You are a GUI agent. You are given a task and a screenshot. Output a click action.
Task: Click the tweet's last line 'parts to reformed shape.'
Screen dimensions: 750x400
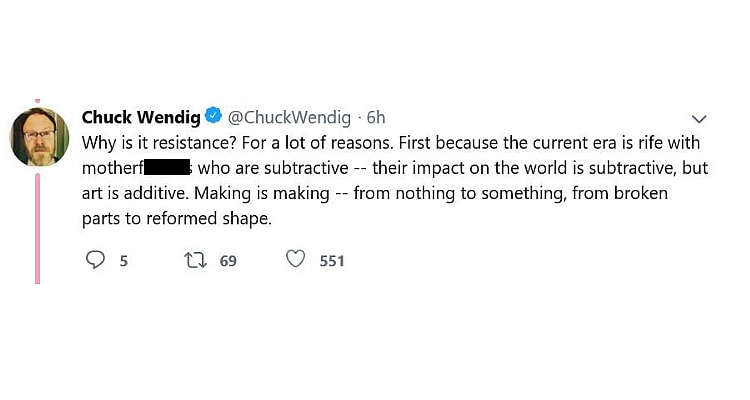tap(176, 219)
